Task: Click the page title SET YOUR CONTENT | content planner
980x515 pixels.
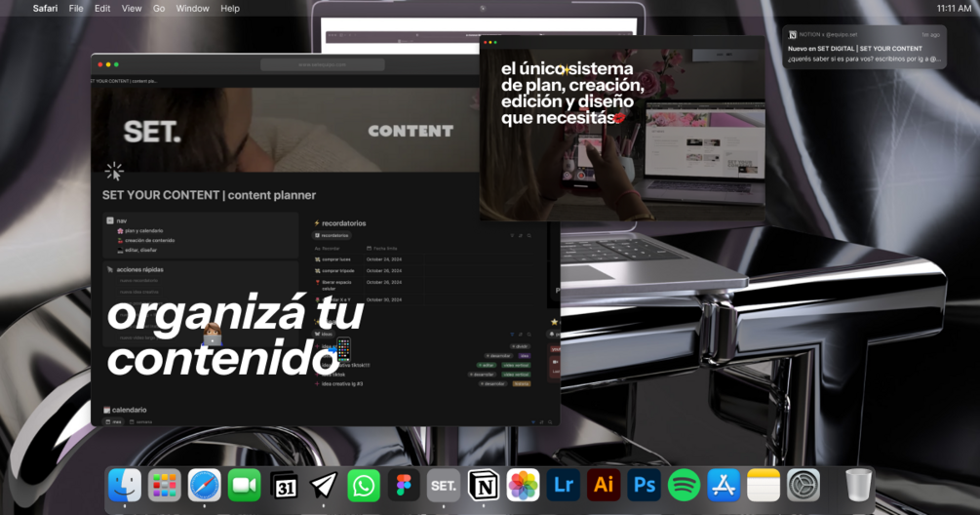Action: point(209,195)
